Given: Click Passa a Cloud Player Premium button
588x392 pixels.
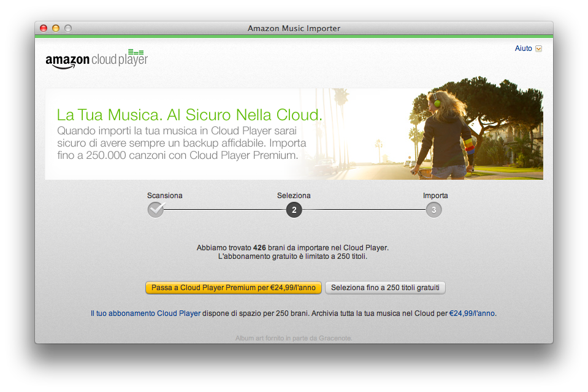Looking at the screenshot, I should tap(233, 288).
